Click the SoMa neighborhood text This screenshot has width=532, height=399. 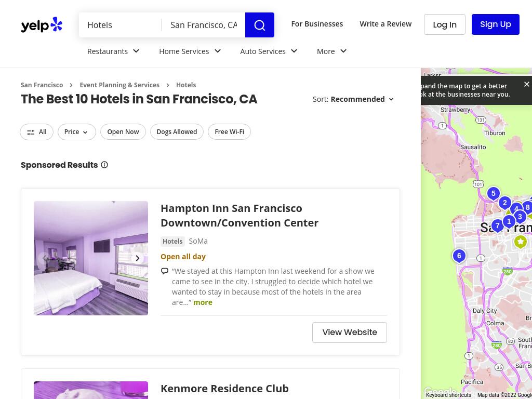click(198, 241)
